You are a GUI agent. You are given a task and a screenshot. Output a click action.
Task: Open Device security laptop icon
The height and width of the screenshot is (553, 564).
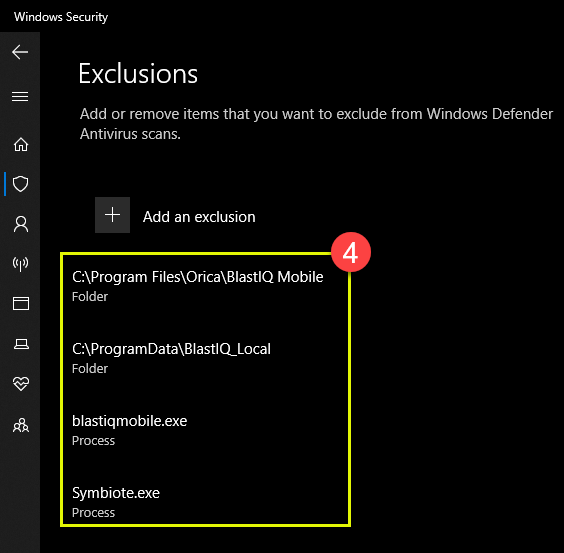click(21, 344)
